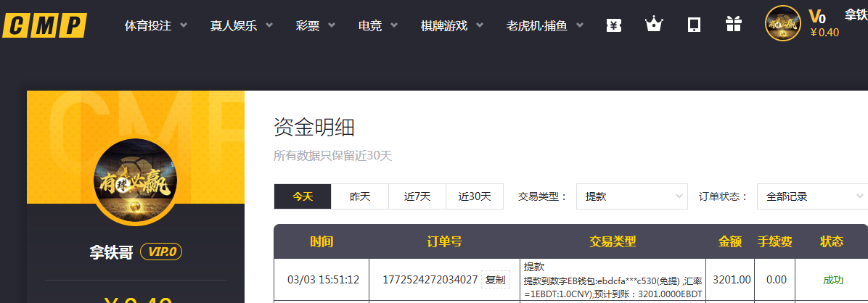Image resolution: width=868 pixels, height=303 pixels.
Task: Click the header balance ¥0.40
Action: pyautogui.click(x=824, y=33)
